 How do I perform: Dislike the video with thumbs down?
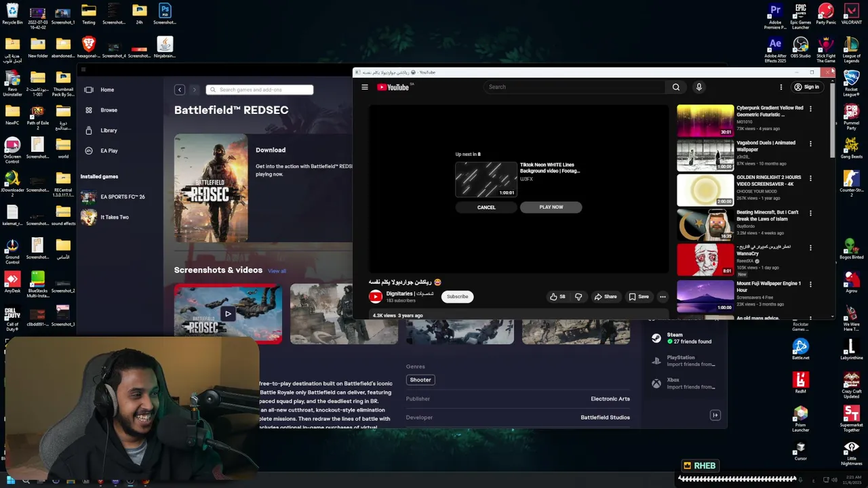(578, 296)
